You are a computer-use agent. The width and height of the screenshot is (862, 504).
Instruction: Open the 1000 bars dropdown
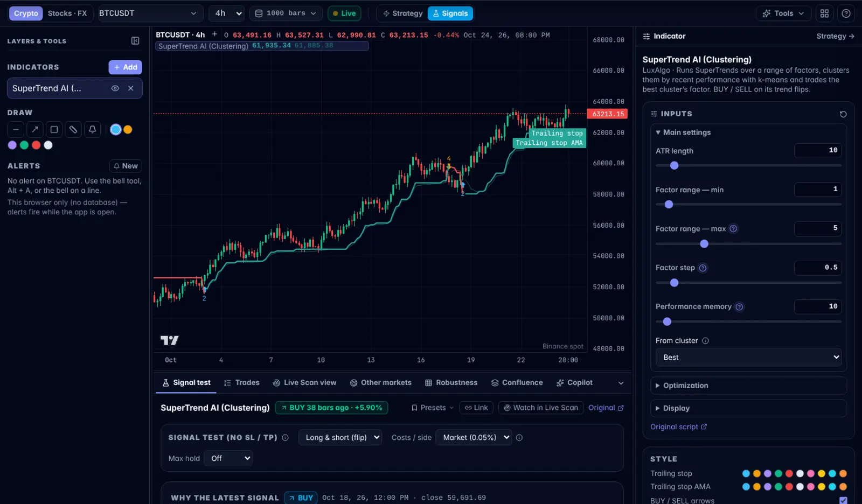click(286, 13)
